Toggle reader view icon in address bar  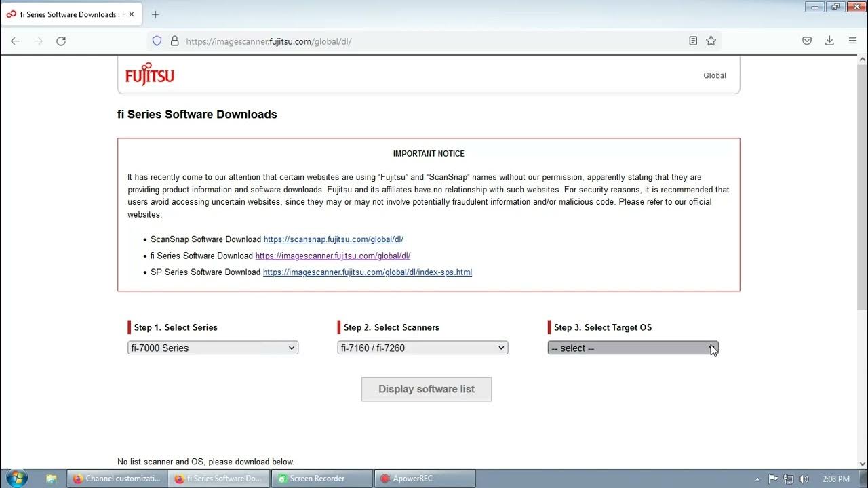(x=693, y=41)
